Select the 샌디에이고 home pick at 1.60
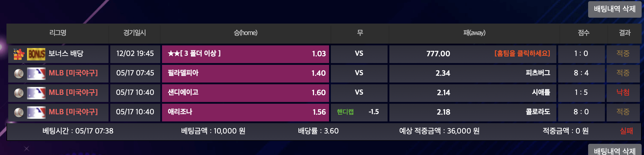 point(245,93)
